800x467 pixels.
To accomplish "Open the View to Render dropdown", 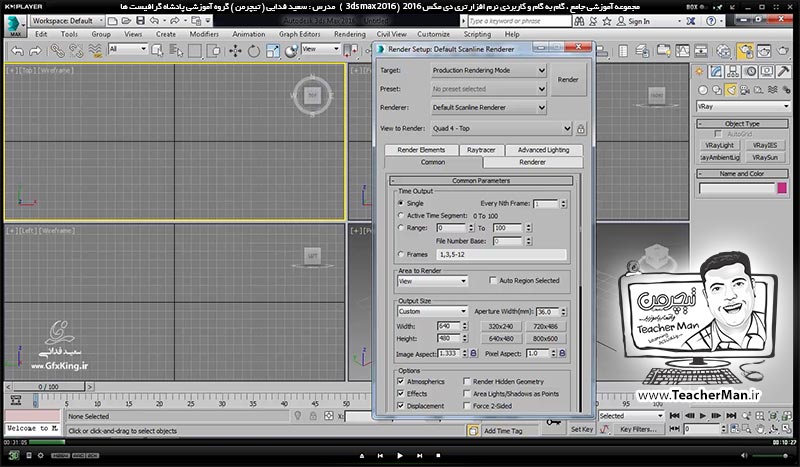I will pyautogui.click(x=502, y=129).
